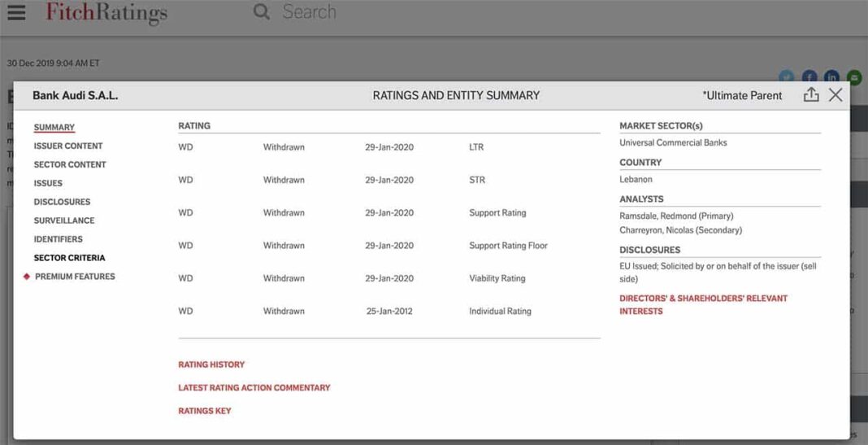
Task: Switch to the Sector Content section
Action: coord(70,164)
